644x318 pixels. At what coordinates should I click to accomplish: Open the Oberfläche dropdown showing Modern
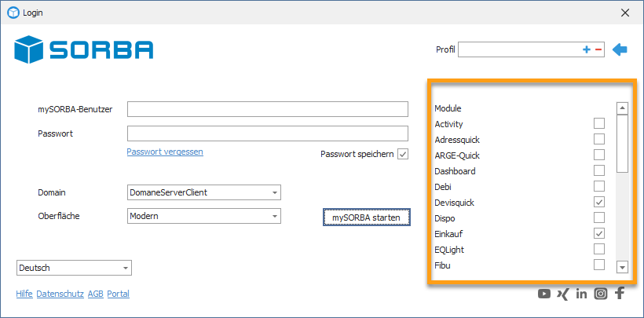pos(204,216)
